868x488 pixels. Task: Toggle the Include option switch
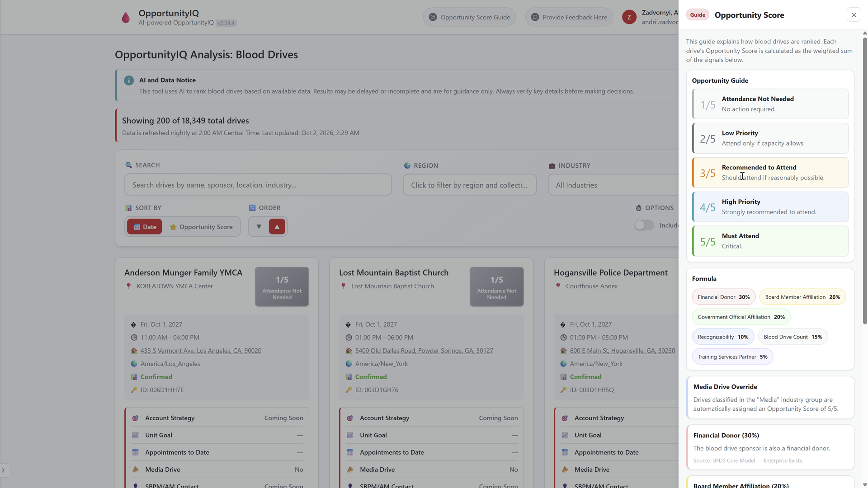(644, 225)
